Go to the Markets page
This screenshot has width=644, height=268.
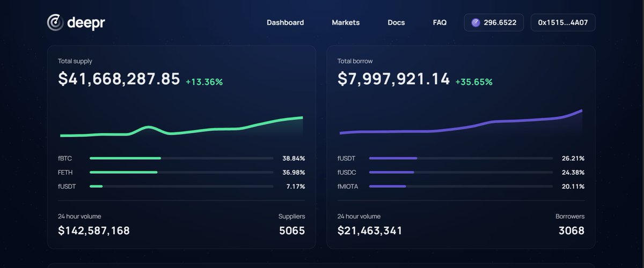346,23
